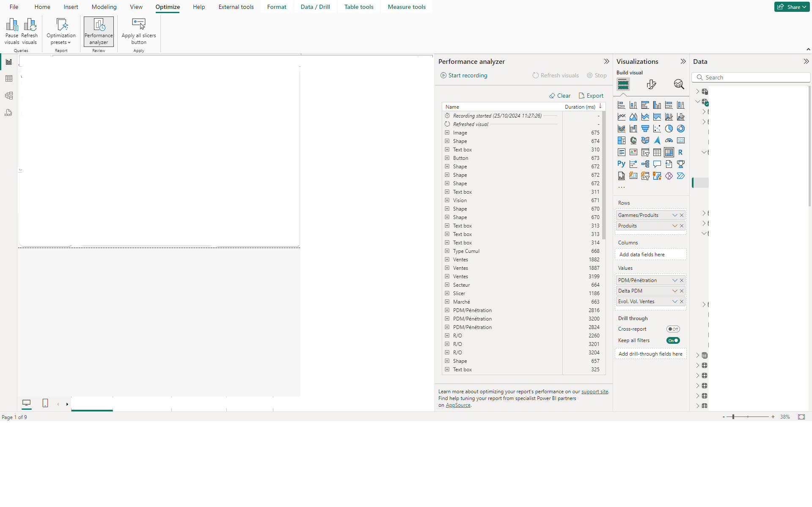Open the Modeling ribbon tab
This screenshot has width=812, height=507.
[104, 7]
